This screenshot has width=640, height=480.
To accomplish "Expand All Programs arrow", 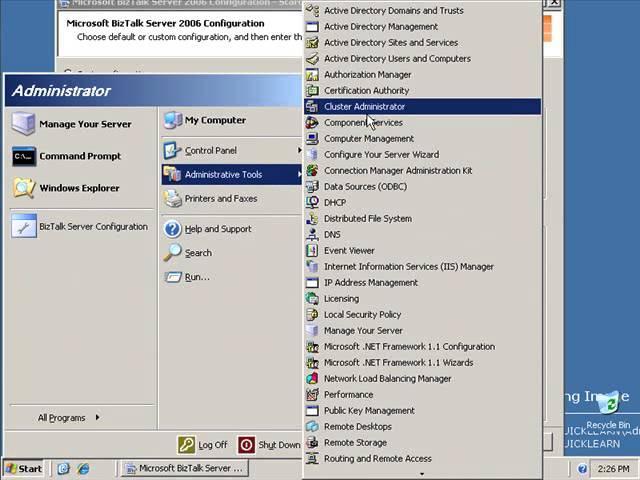I will (97, 417).
